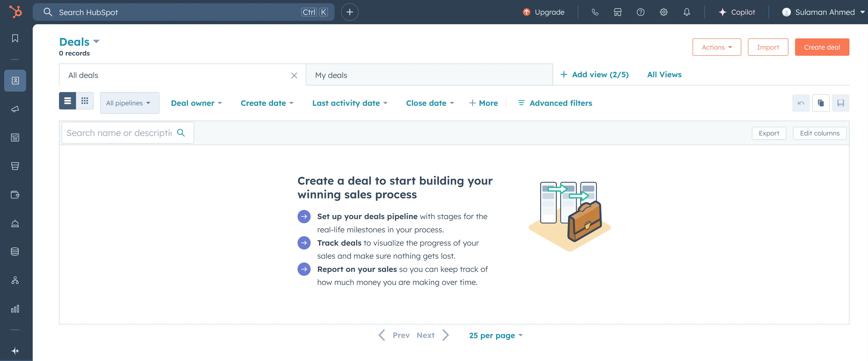Open the notifications bell
The width and height of the screenshot is (868, 361).
pyautogui.click(x=686, y=12)
